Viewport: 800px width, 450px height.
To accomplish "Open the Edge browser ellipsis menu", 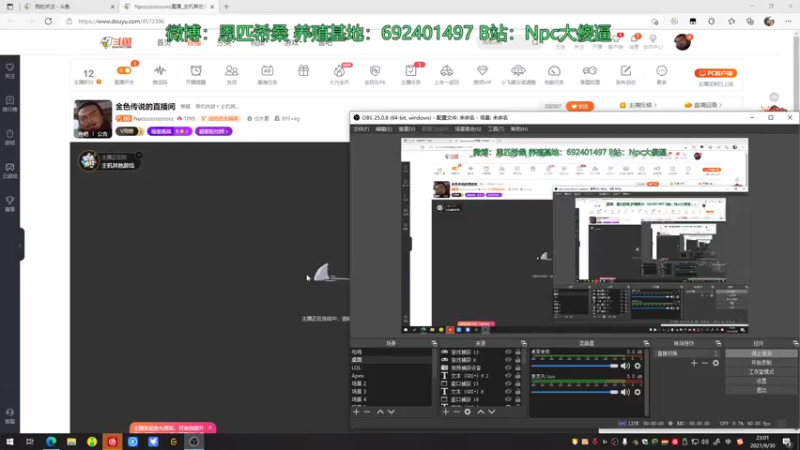I will point(788,21).
